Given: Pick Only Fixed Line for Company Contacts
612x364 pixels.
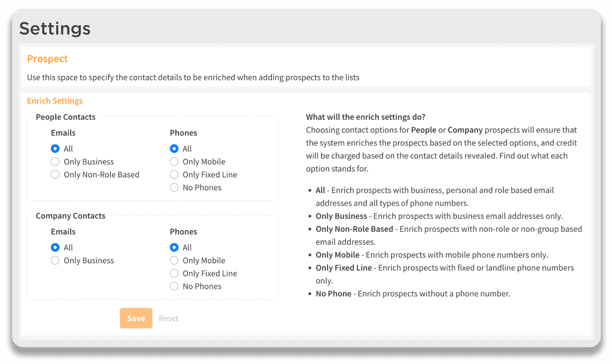Looking at the screenshot, I should tap(174, 273).
